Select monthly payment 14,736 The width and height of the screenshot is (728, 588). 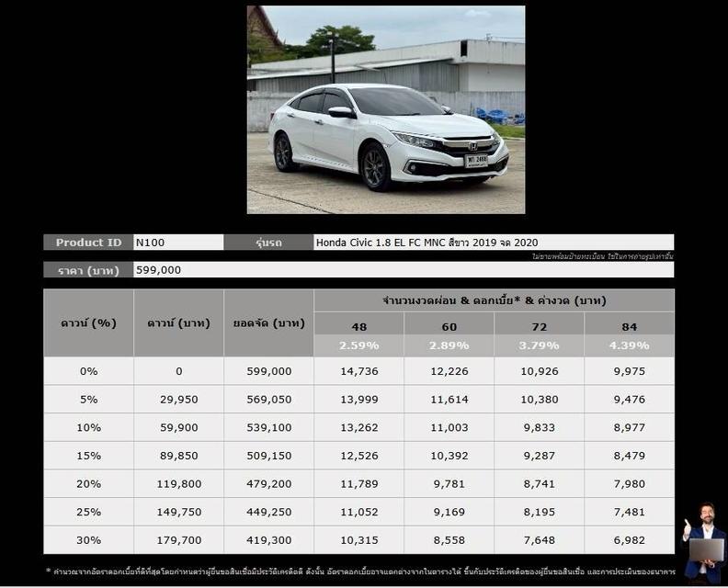358,371
